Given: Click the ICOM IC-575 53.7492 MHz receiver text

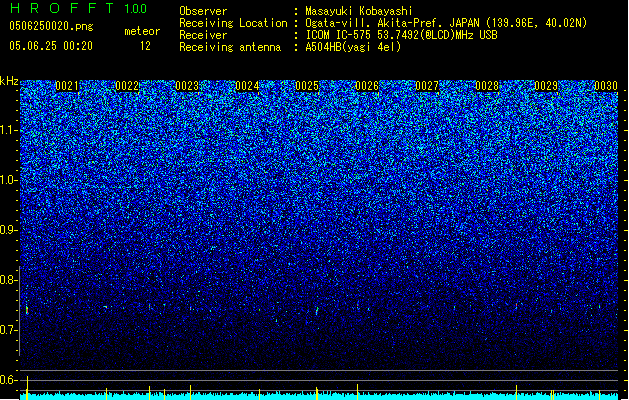Looking at the screenshot, I should [x=401, y=35].
